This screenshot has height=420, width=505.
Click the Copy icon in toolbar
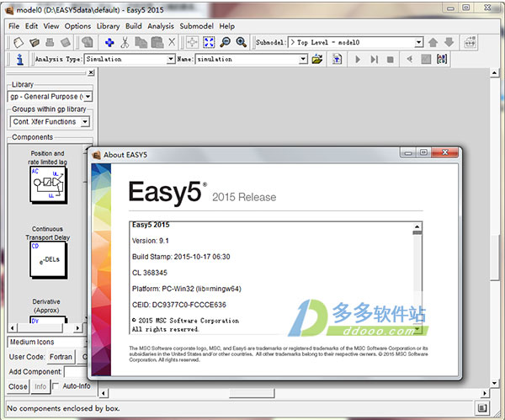(x=141, y=42)
